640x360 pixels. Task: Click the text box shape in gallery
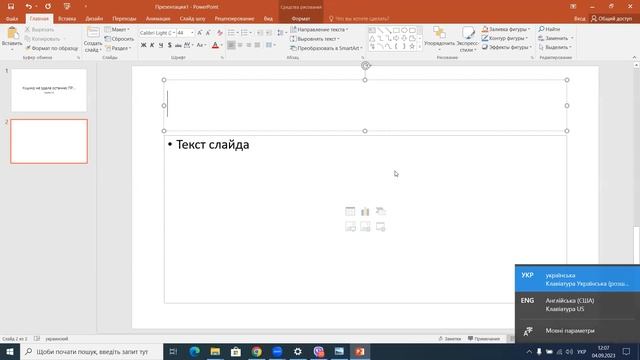pyautogui.click(x=372, y=31)
